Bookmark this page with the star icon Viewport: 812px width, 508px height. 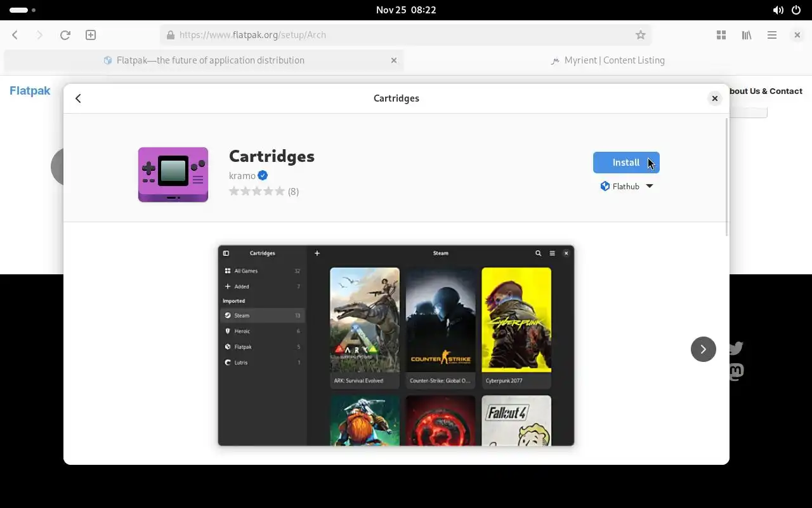click(x=641, y=35)
